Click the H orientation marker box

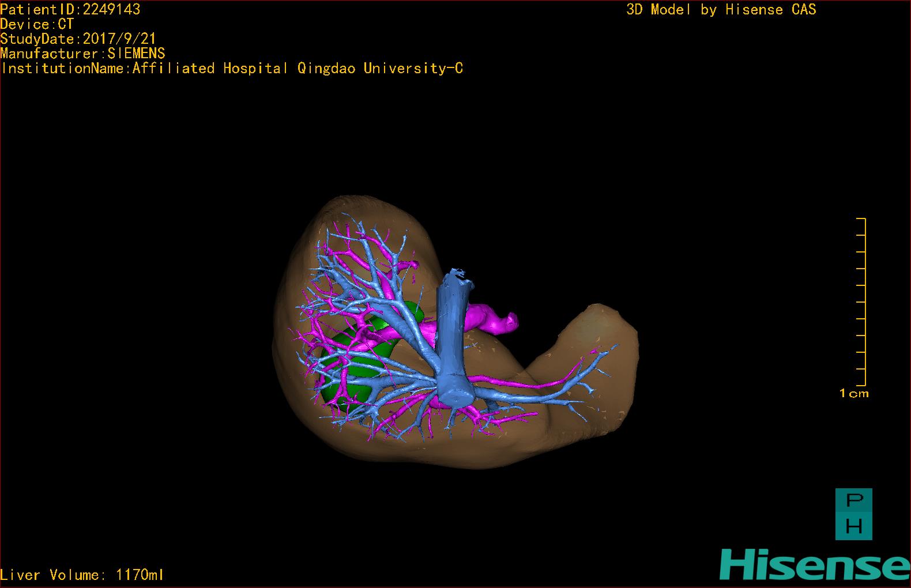click(x=854, y=527)
